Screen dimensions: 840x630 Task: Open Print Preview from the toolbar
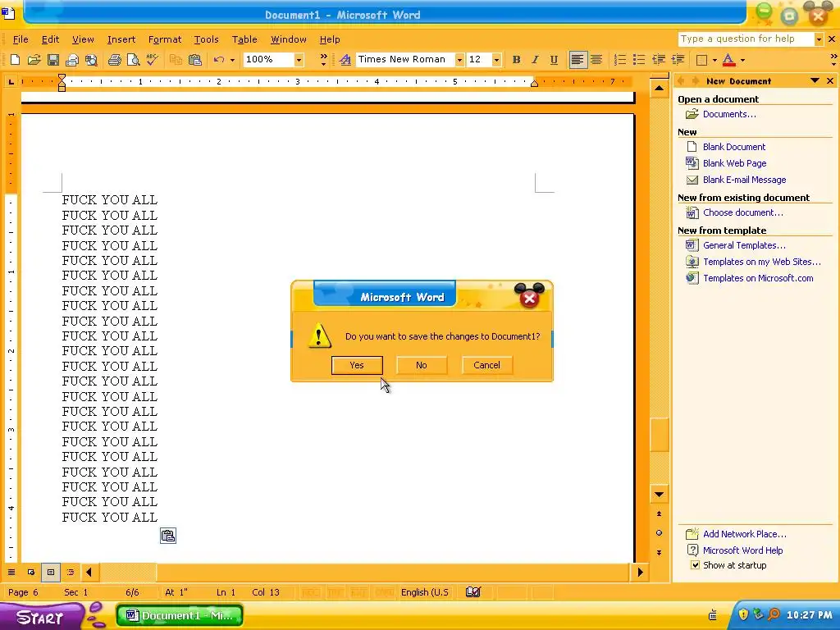(133, 59)
